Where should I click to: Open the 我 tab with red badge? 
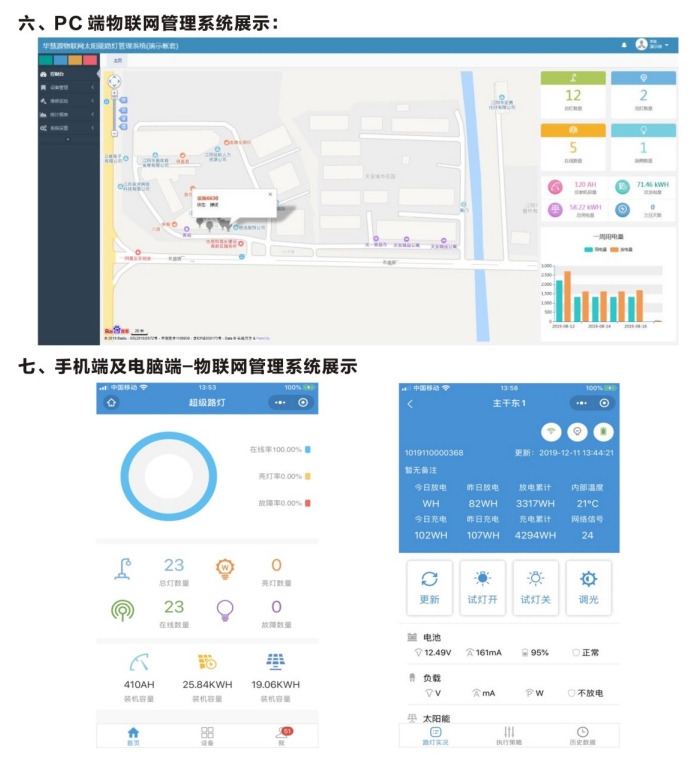[282, 737]
